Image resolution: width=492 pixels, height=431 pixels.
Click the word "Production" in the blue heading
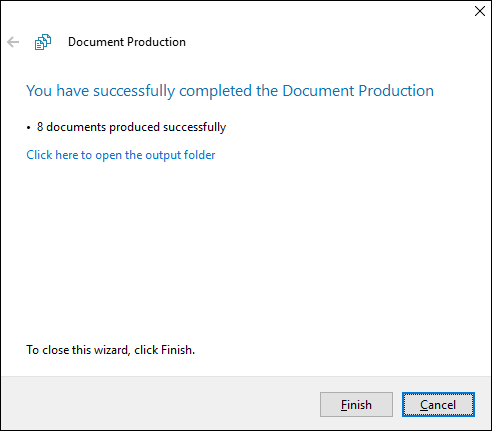click(x=396, y=91)
